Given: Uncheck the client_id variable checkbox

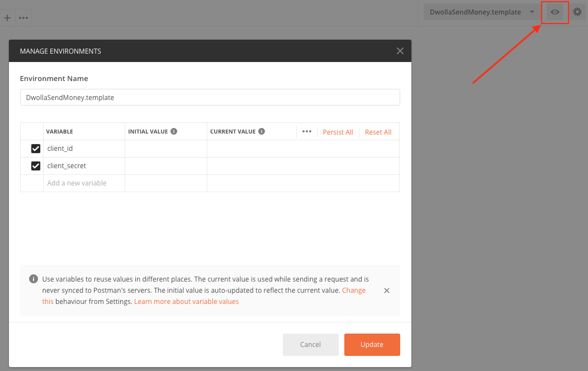Looking at the screenshot, I should coord(36,149).
